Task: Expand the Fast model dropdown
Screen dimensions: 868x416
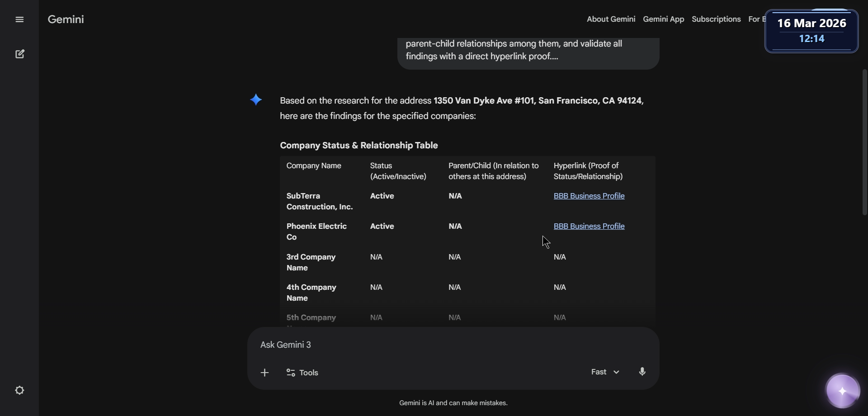Action: pyautogui.click(x=605, y=372)
